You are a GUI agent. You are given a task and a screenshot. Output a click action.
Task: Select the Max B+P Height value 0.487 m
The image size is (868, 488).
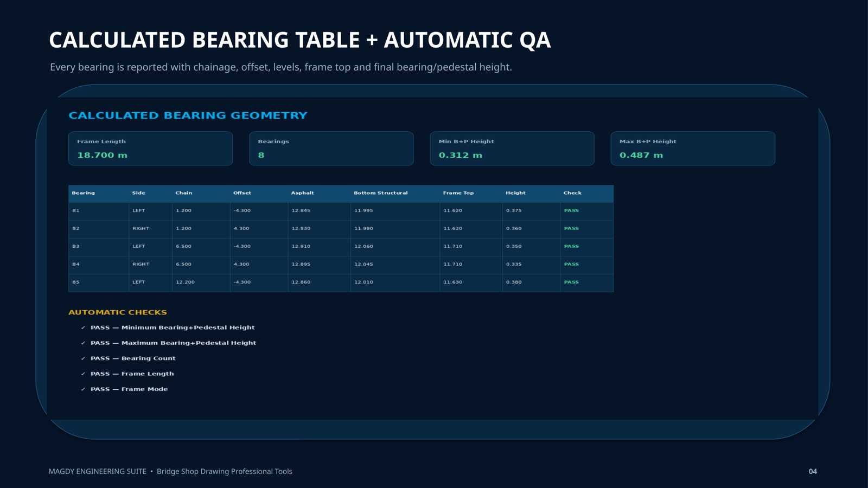point(641,155)
